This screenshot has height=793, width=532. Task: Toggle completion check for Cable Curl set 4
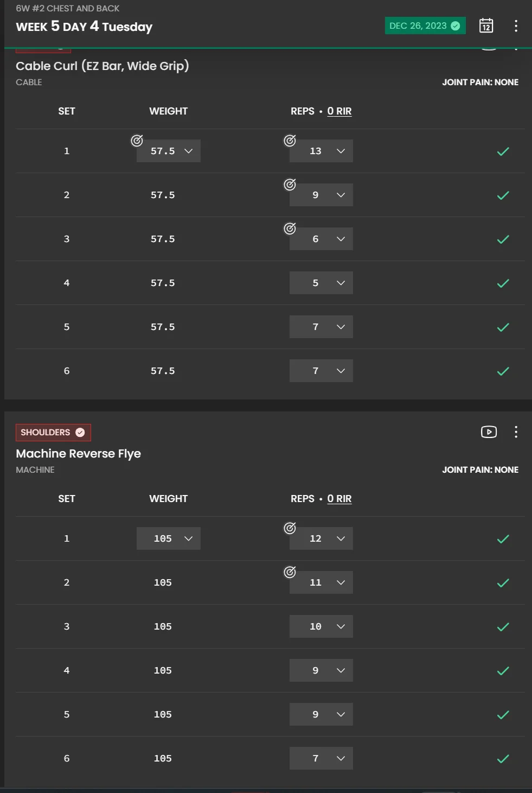coord(503,283)
